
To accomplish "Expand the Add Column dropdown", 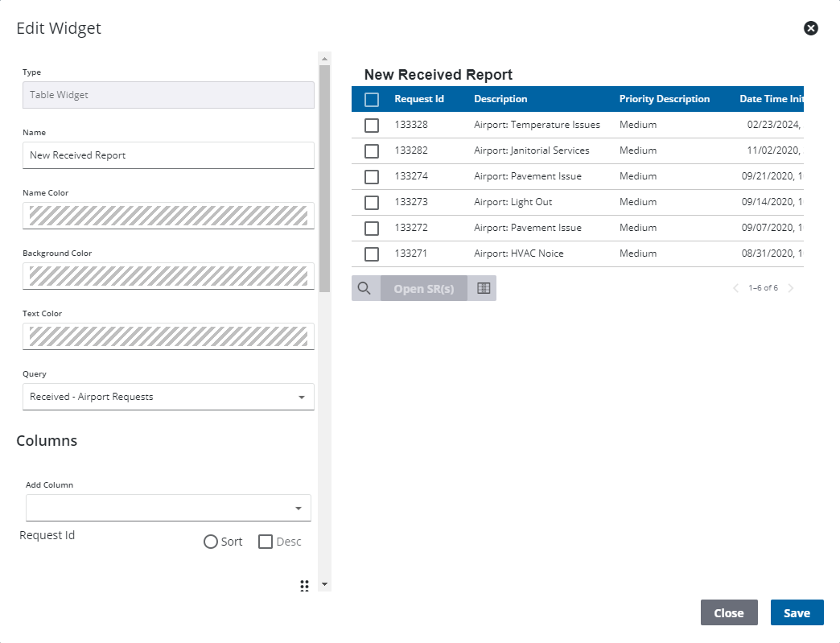I will (x=168, y=508).
